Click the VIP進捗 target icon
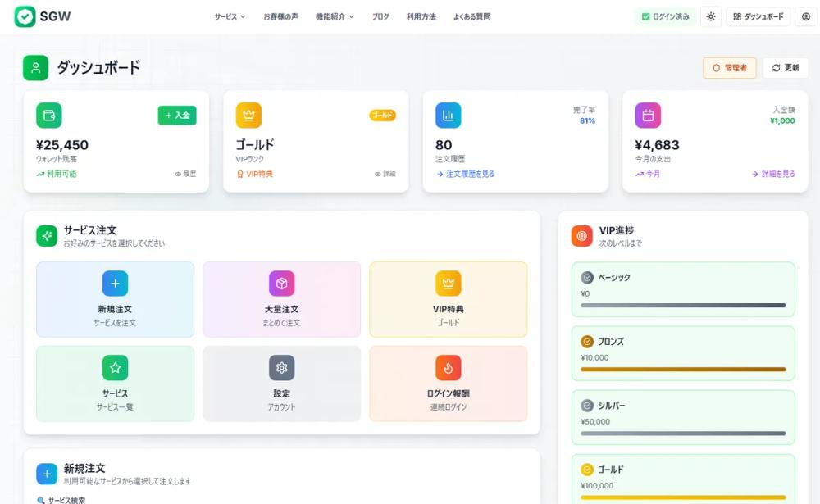The width and height of the screenshot is (820, 504). 581,236
